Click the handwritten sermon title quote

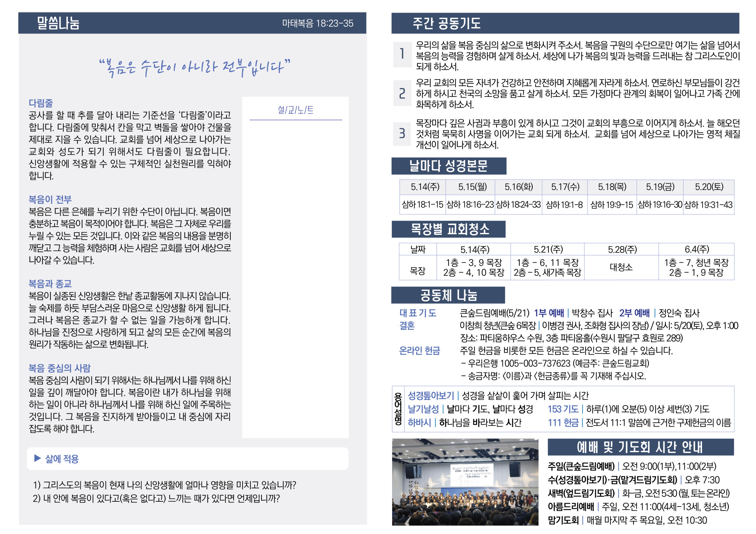(x=195, y=68)
